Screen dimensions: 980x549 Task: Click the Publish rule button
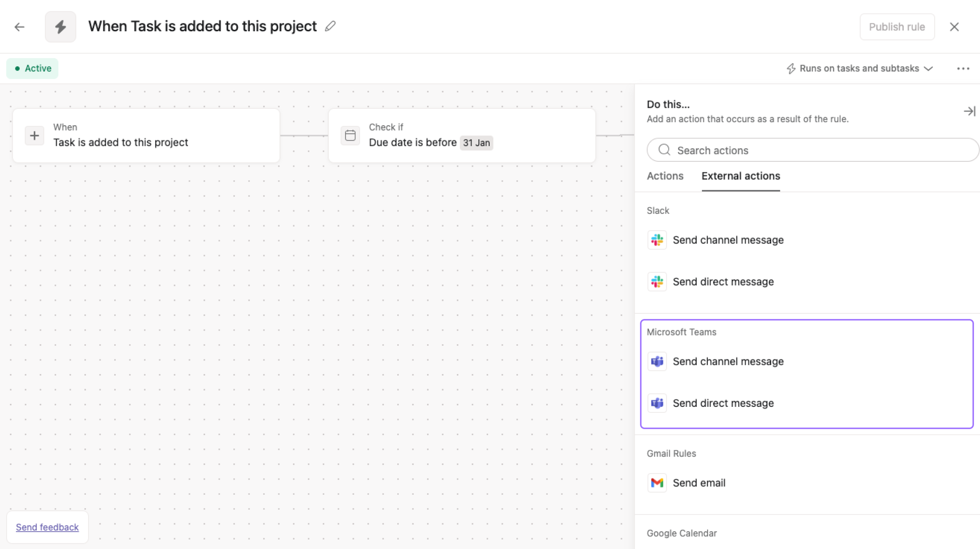(897, 27)
